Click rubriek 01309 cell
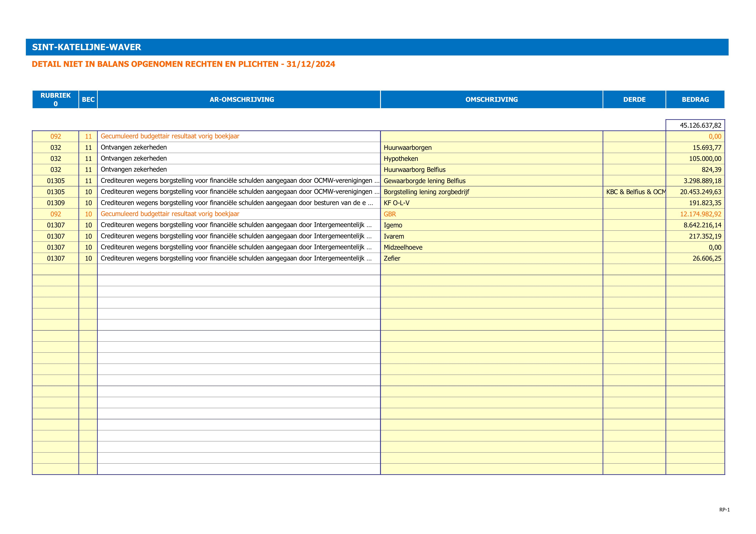Image resolution: width=756 pixels, height=534 pixels. (56, 203)
